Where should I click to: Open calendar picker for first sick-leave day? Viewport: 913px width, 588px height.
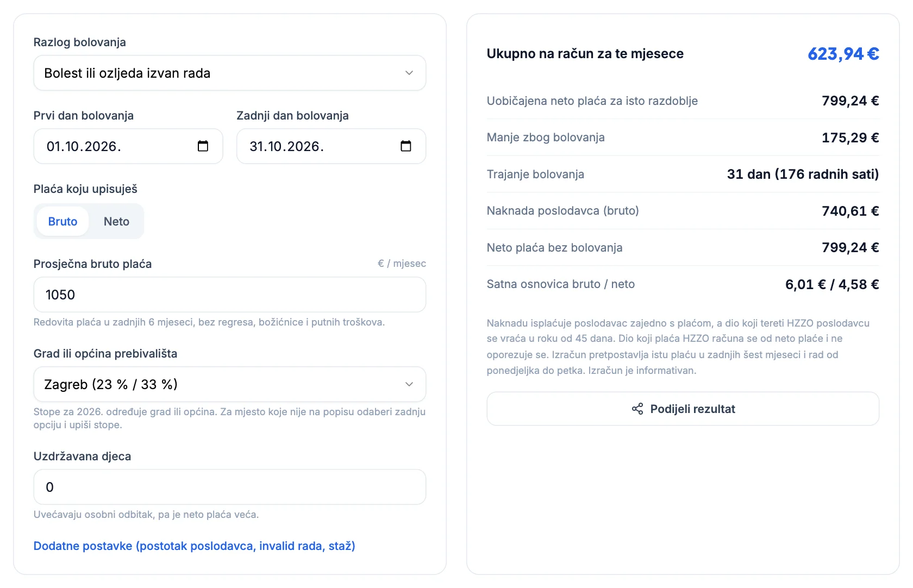pyautogui.click(x=203, y=146)
